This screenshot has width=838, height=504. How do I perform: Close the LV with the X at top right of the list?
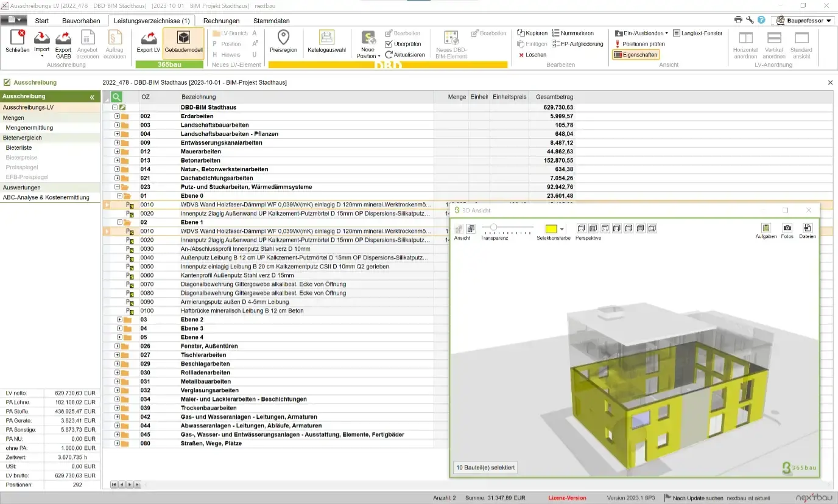pyautogui.click(x=830, y=82)
